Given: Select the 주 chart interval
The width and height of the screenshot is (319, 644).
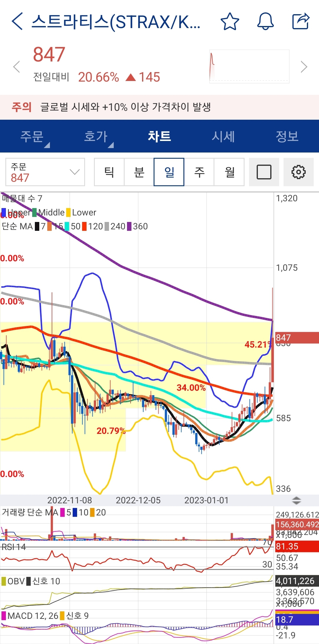Looking at the screenshot, I should [x=199, y=172].
